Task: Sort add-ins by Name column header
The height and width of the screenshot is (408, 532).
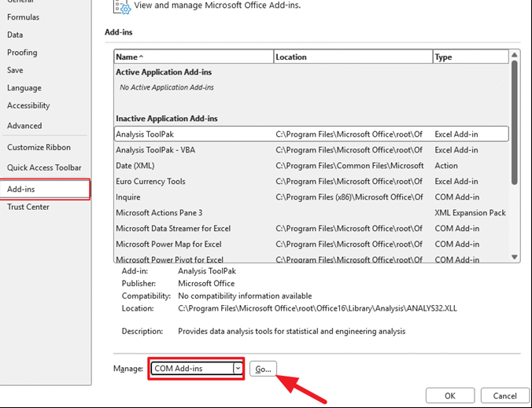Action: point(194,57)
